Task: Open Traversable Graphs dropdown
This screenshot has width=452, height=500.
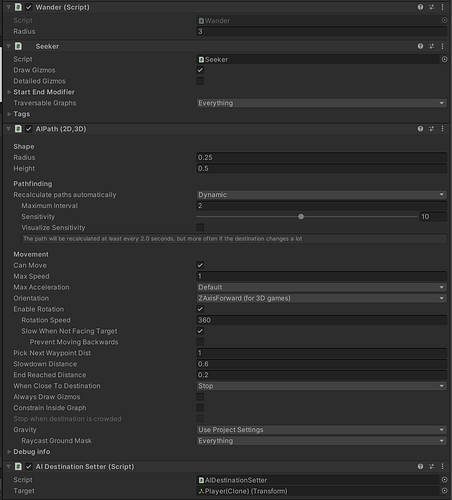Action: 322,103
